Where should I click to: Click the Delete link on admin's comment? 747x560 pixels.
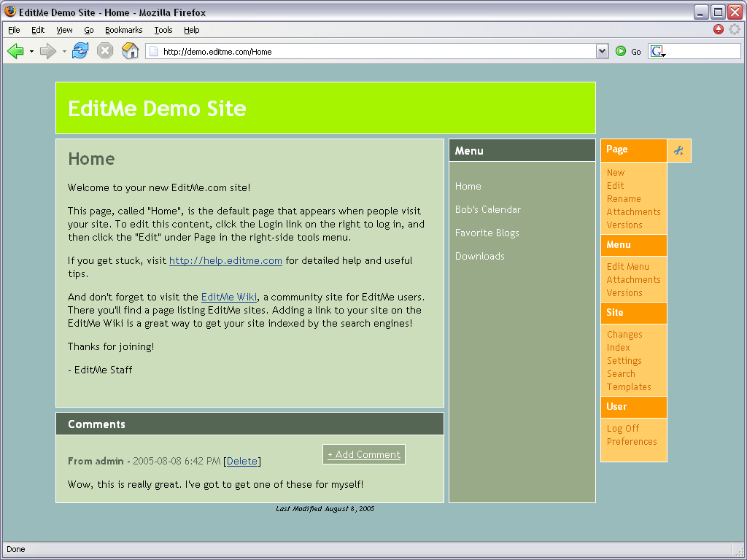point(242,461)
